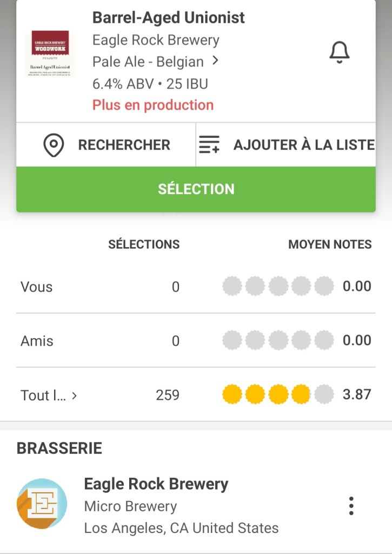Expand the Pale Ale - Belgian style chevron
392x554 pixels.
tap(215, 61)
